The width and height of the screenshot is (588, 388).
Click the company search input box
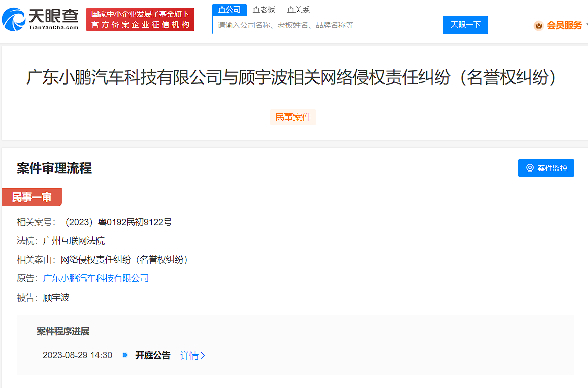pyautogui.click(x=327, y=25)
